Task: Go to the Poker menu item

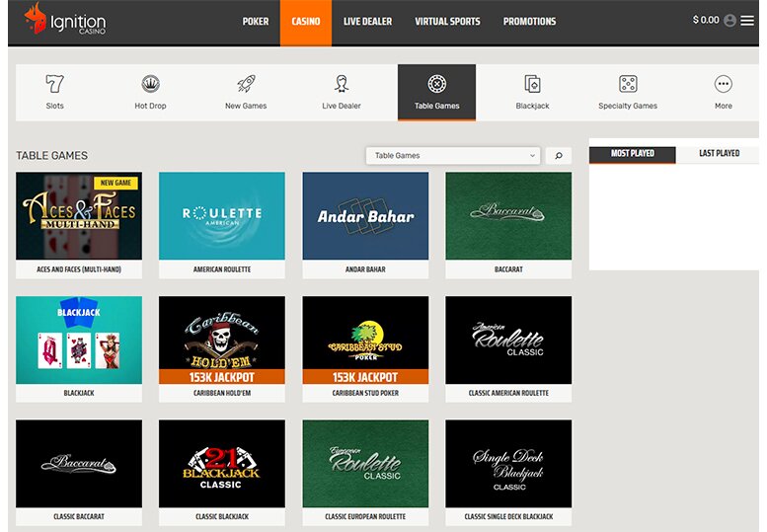Action: pyautogui.click(x=256, y=22)
